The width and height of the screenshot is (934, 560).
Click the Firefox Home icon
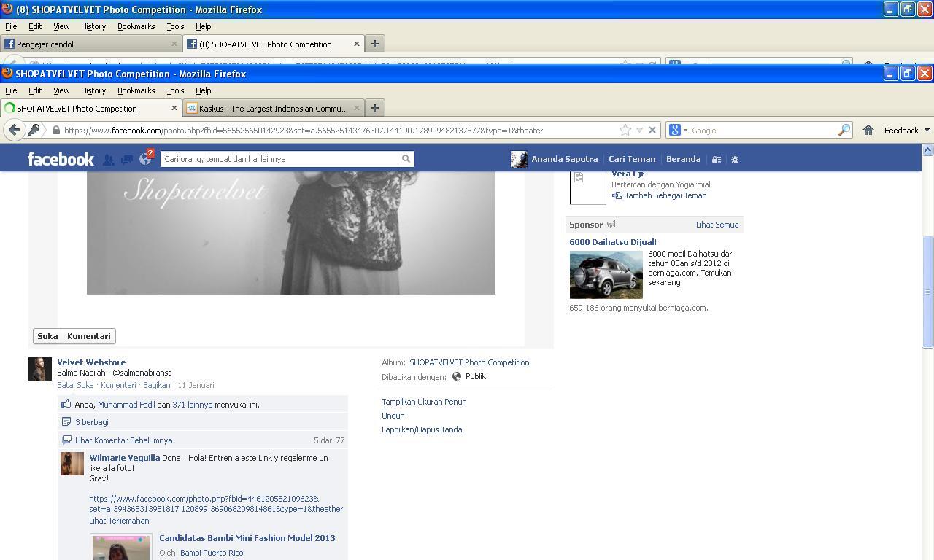pyautogui.click(x=868, y=130)
